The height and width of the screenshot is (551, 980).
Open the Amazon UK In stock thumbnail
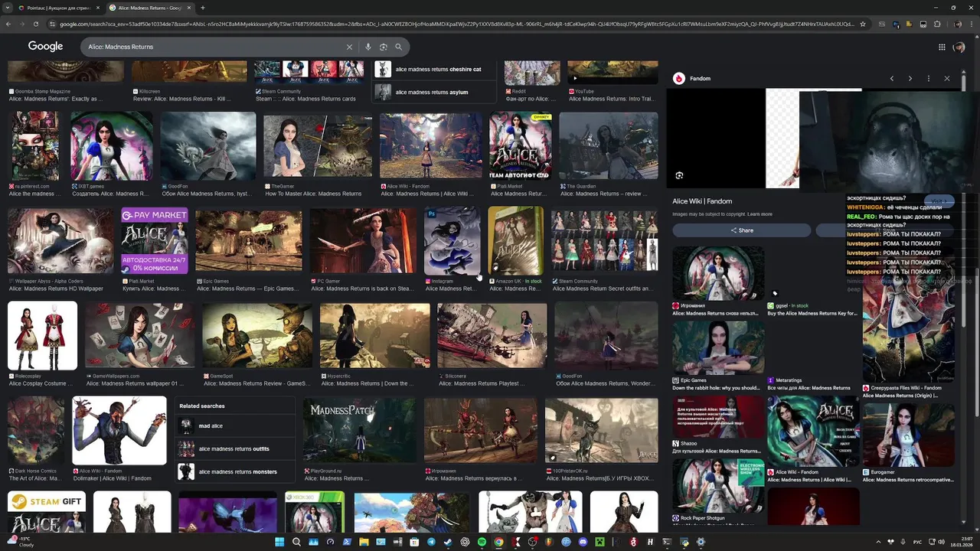(x=516, y=240)
